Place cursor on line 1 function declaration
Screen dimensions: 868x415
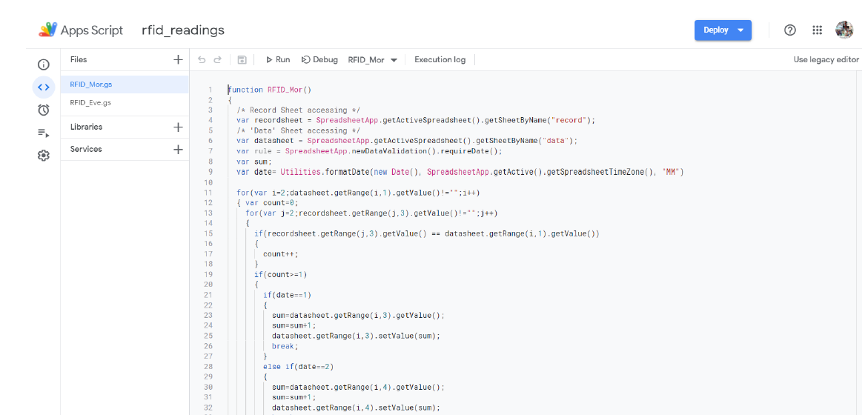click(x=270, y=90)
